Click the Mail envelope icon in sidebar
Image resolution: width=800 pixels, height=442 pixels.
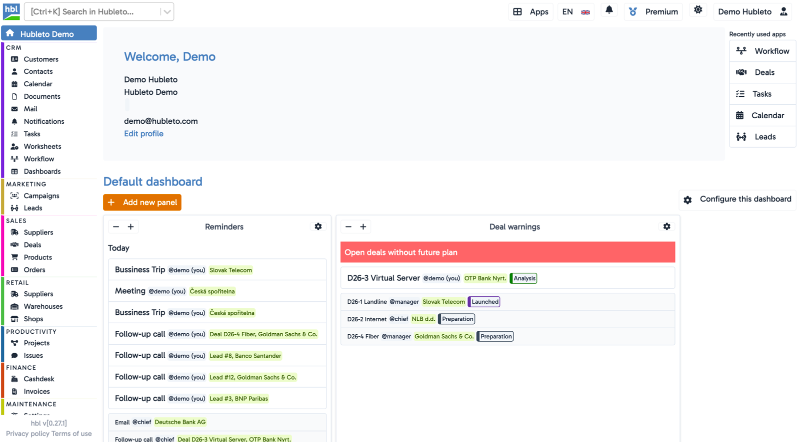14,109
